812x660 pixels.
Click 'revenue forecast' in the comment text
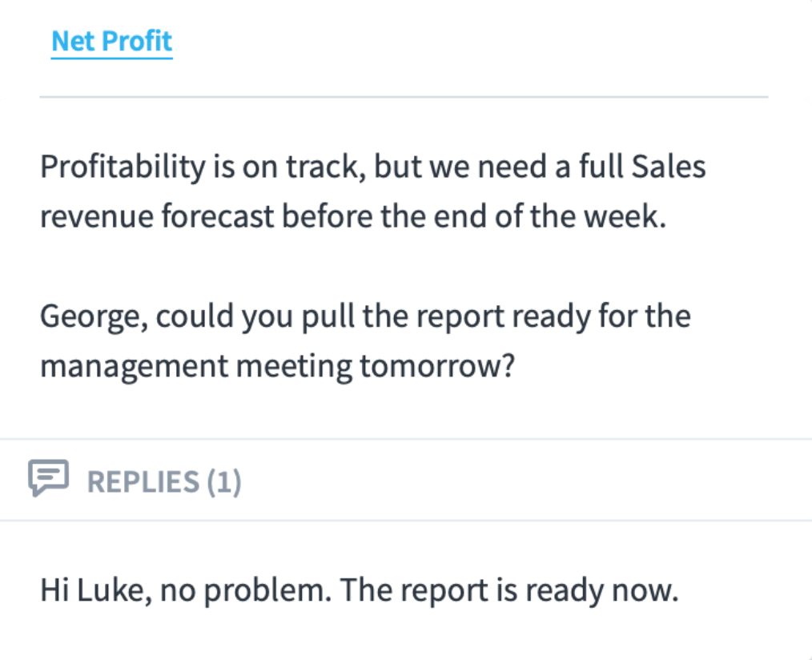(157, 216)
